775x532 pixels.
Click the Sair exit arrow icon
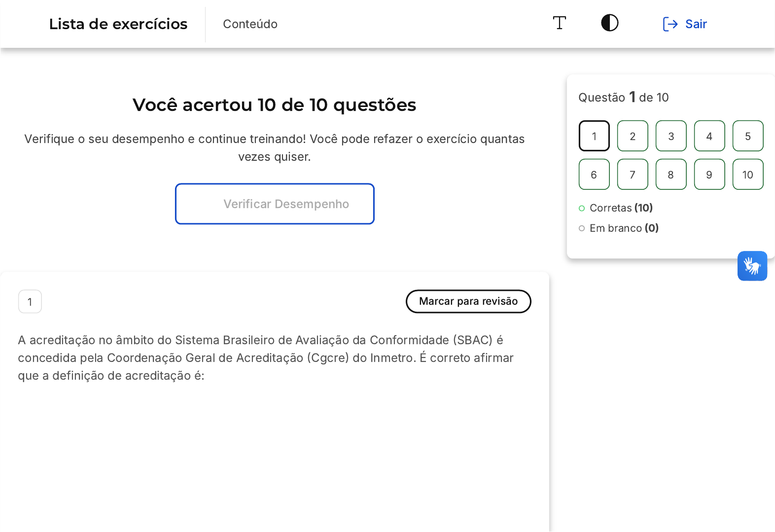[x=670, y=24]
